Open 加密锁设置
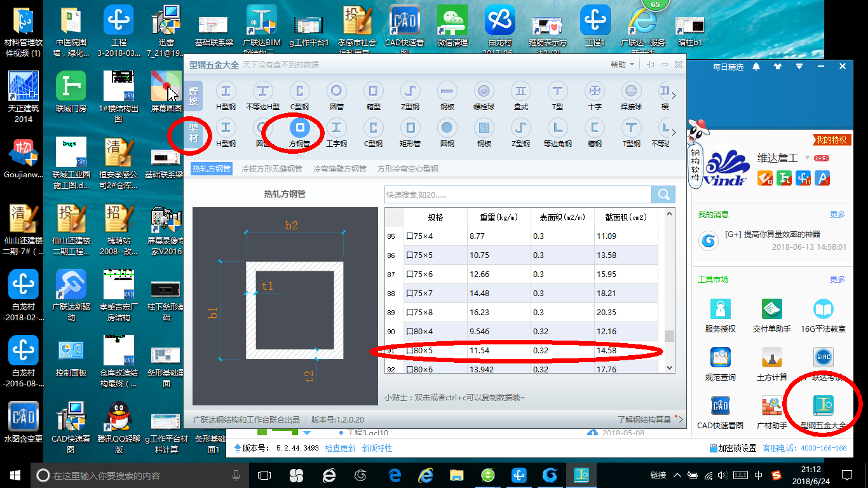The width and height of the screenshot is (868, 488). [733, 448]
